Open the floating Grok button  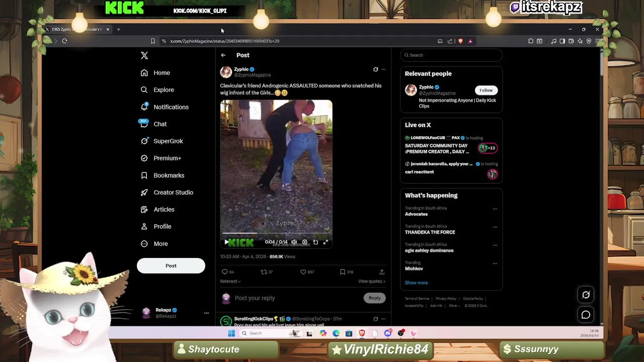pyautogui.click(x=586, y=295)
